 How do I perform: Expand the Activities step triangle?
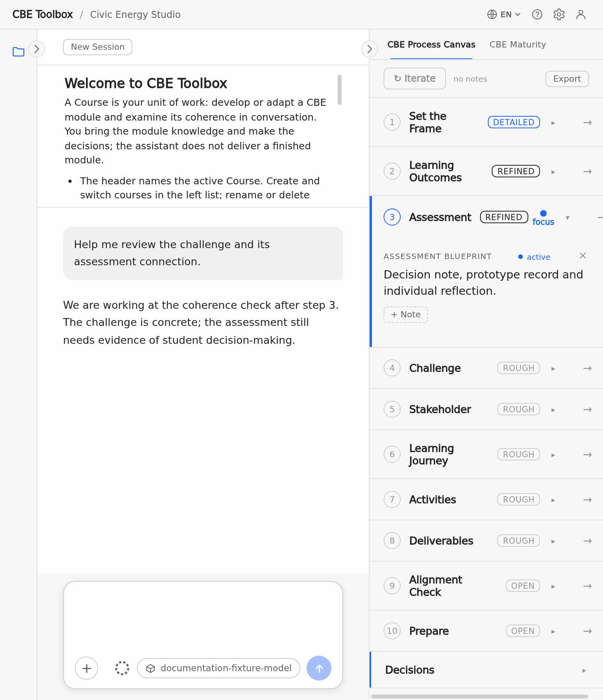tap(553, 500)
